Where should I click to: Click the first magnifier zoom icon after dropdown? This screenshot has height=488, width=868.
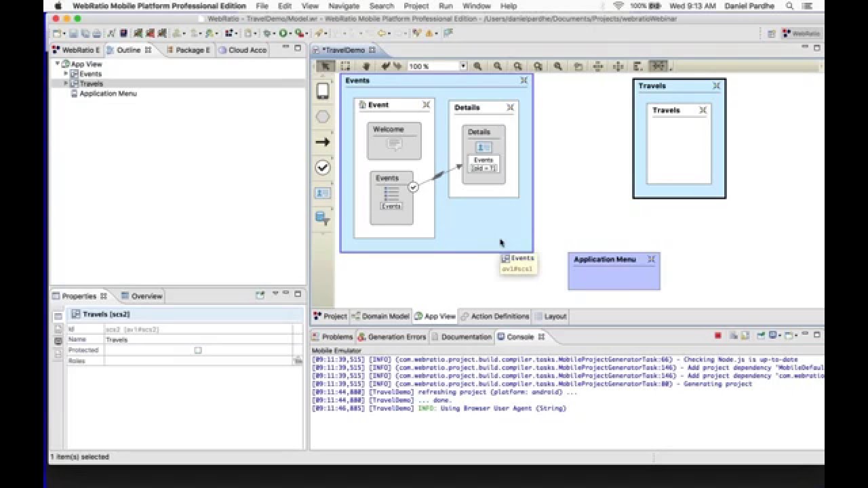pos(477,66)
